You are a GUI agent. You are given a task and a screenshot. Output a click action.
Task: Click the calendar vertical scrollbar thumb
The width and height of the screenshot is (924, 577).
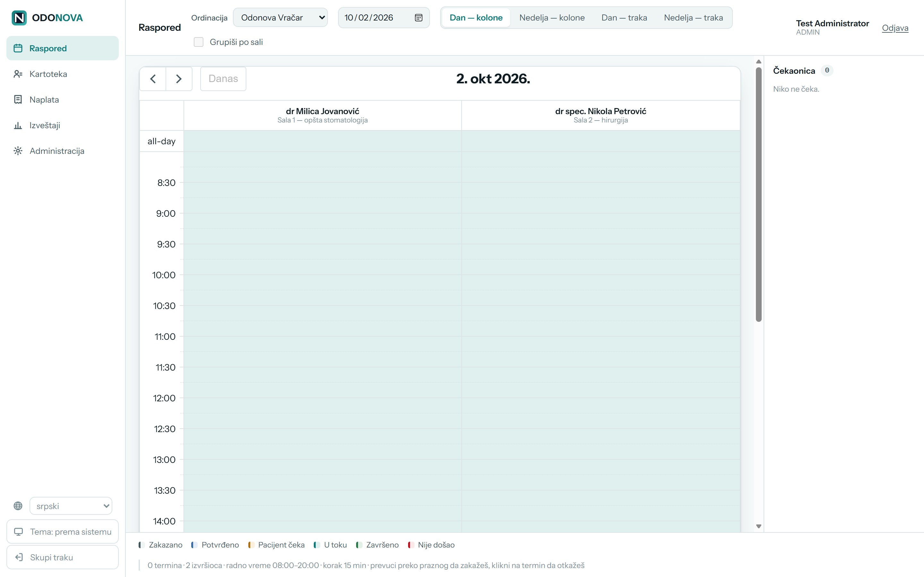759,195
